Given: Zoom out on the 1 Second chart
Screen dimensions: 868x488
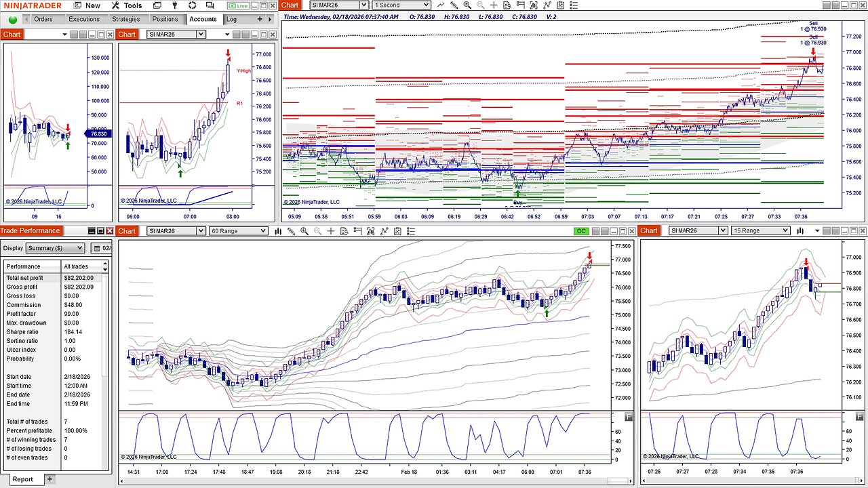Looking at the screenshot, I should 480,5.
